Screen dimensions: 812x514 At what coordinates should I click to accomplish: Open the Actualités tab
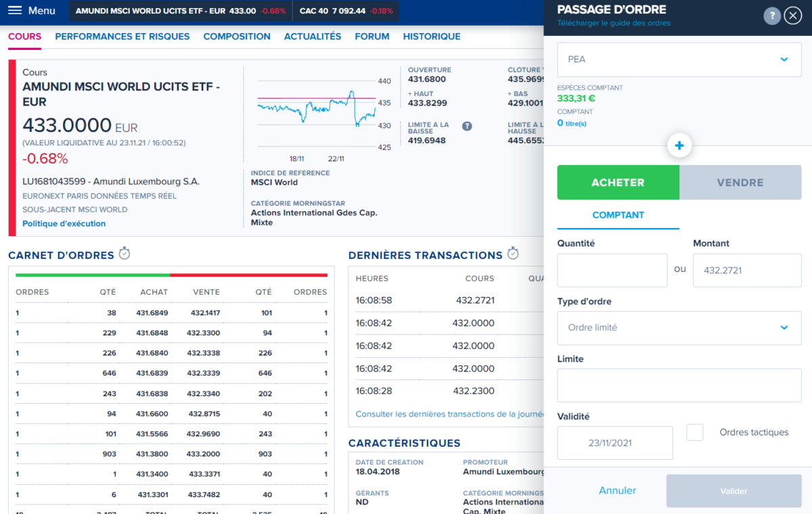click(313, 37)
